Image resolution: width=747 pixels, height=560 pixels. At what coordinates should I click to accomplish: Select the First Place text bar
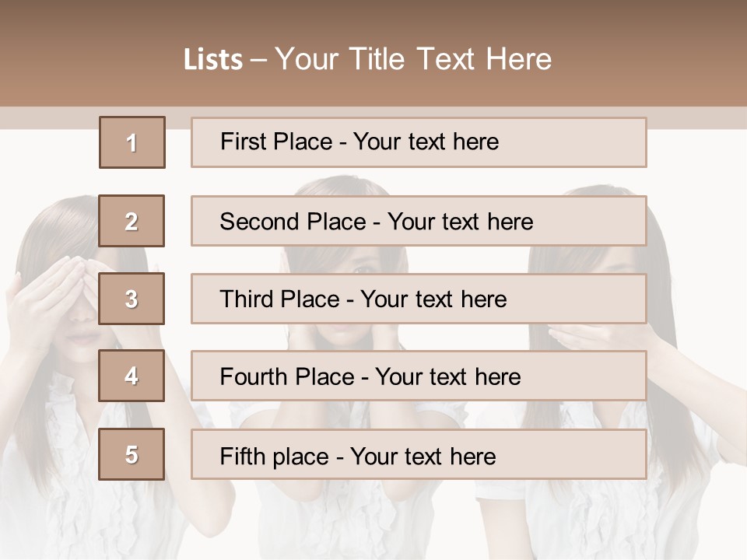tap(419, 142)
